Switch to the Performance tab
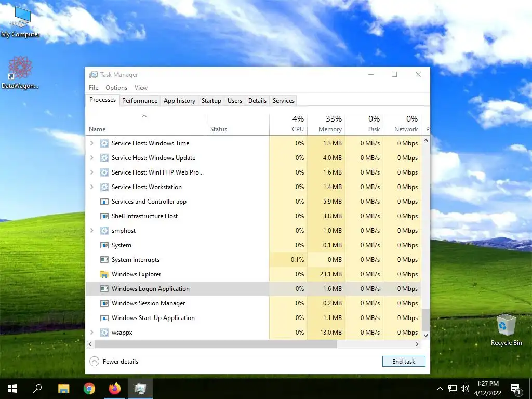The width and height of the screenshot is (532, 399). coord(140,101)
